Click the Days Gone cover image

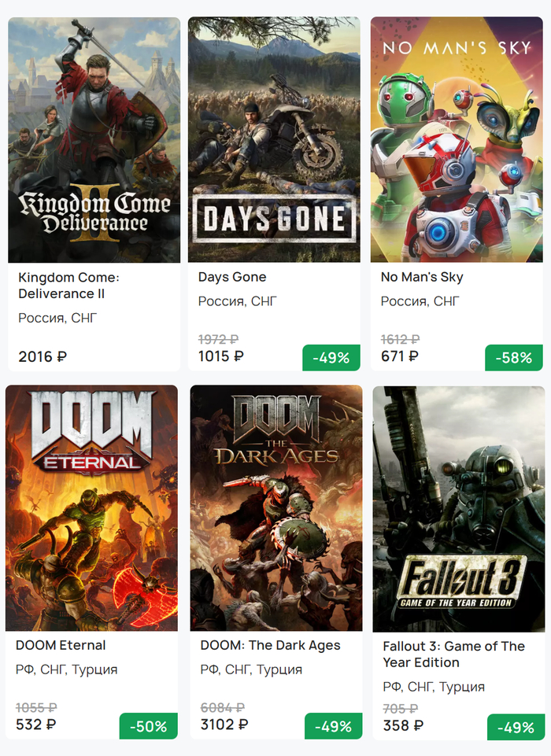pos(274,140)
